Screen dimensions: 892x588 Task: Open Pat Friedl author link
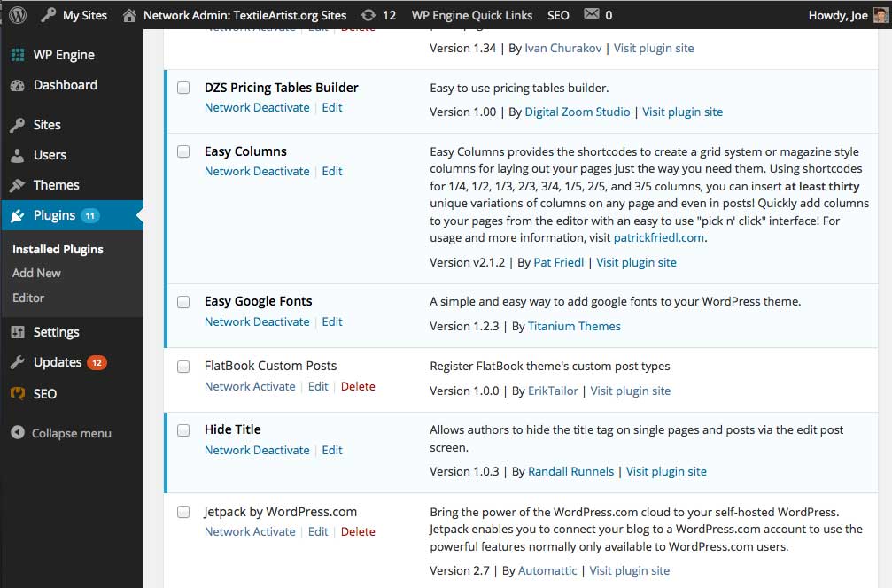click(x=559, y=263)
